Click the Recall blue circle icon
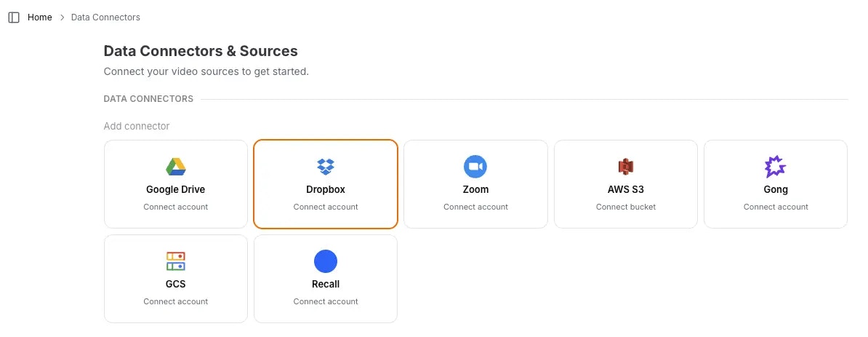The height and width of the screenshot is (337, 868). click(x=326, y=261)
